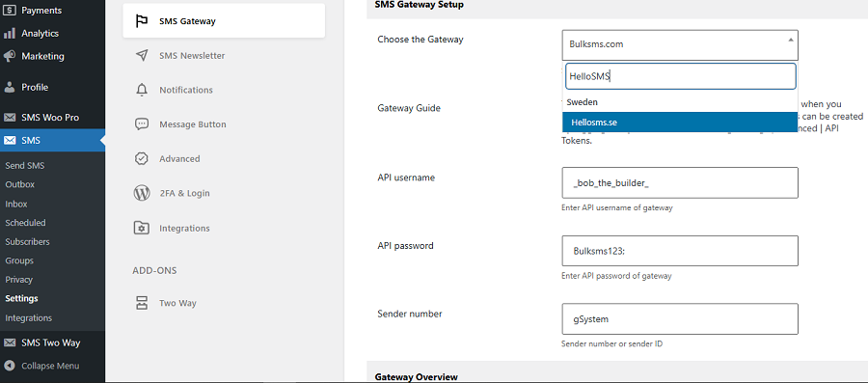Open Send SMS in the sidebar
The image size is (868, 383).
point(25,166)
